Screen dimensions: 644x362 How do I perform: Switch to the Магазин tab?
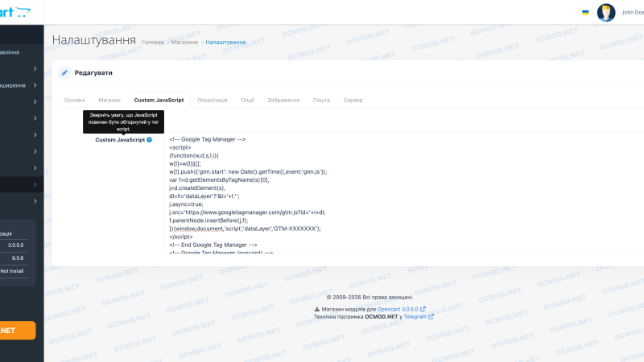pos(109,100)
